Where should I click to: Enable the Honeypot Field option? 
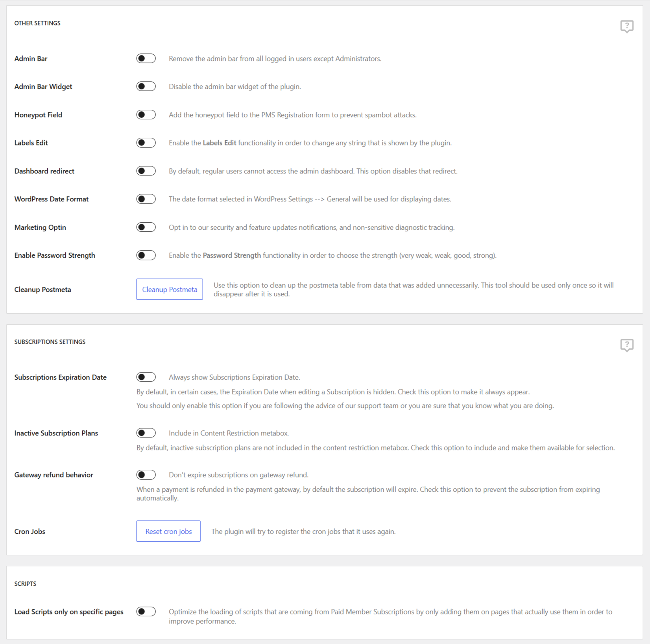pyautogui.click(x=146, y=114)
